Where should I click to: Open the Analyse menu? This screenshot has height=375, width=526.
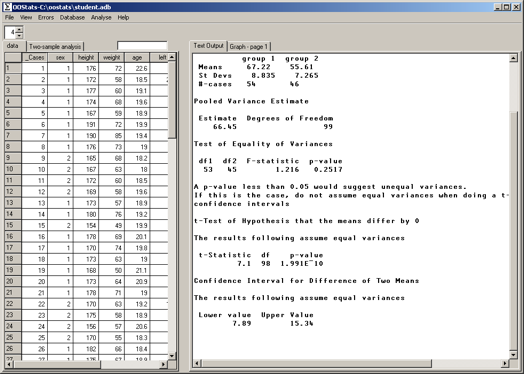pyautogui.click(x=101, y=17)
